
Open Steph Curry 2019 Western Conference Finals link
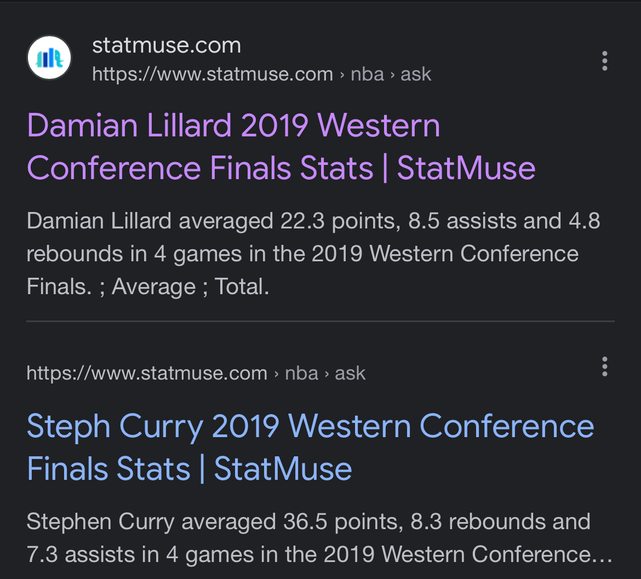(310, 447)
